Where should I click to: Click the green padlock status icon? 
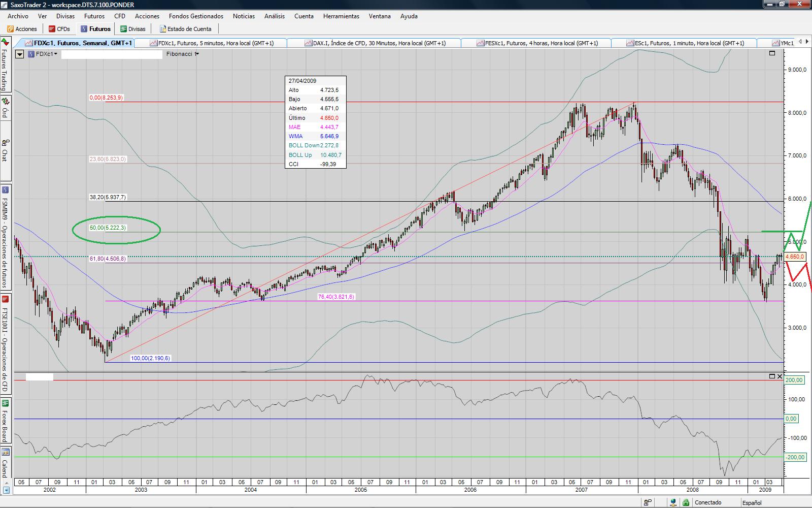(x=686, y=502)
